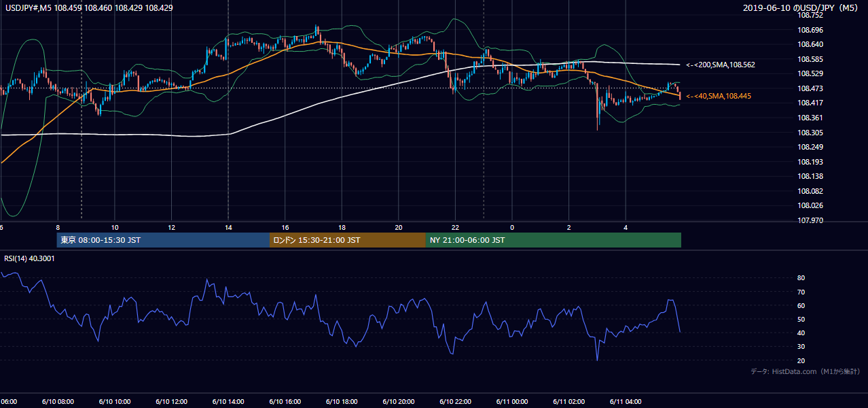This screenshot has height=408, width=868.
Task: Click the 6/10 08:00 bottom time label
Action: point(58,402)
